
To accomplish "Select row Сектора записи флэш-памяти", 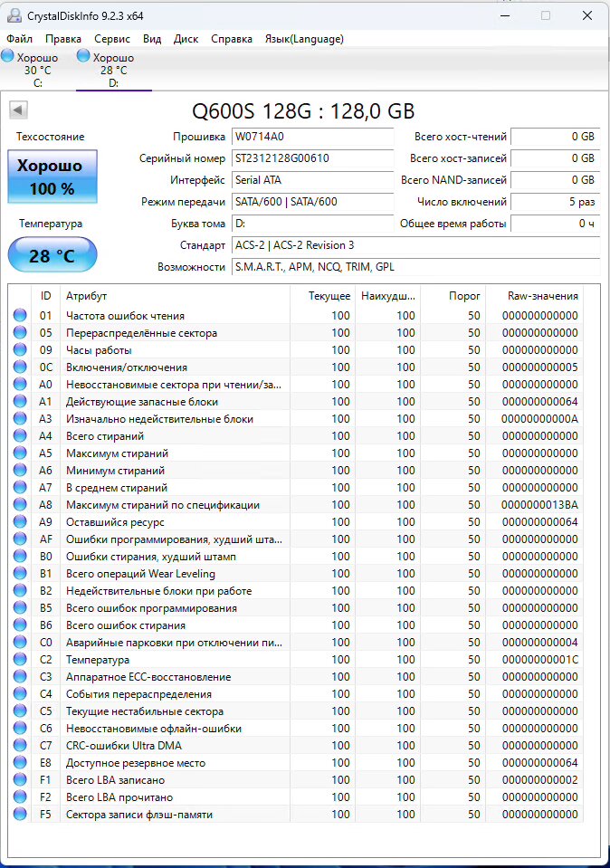I will coord(296,814).
